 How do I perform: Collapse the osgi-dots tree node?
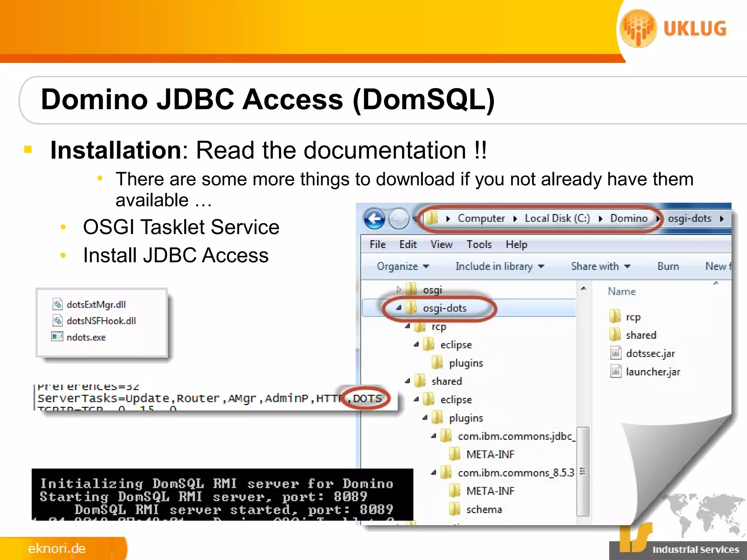(x=399, y=308)
